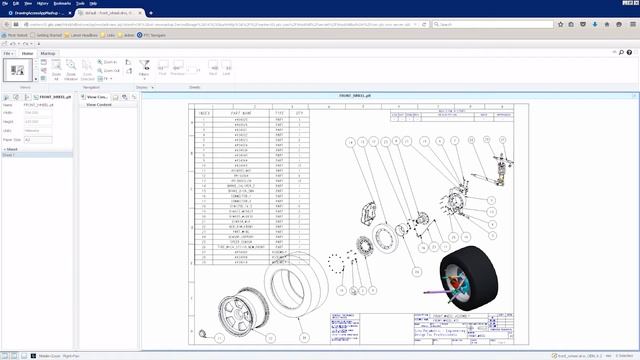This screenshot has width=640, height=360.
Task: Switch to the Home ribbon tab
Action: coord(27,53)
